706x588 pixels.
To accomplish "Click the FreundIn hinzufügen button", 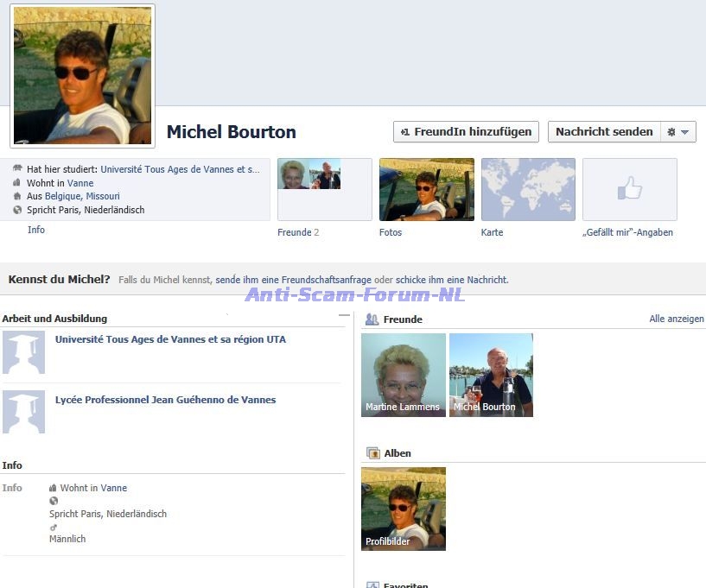I will pos(466,132).
